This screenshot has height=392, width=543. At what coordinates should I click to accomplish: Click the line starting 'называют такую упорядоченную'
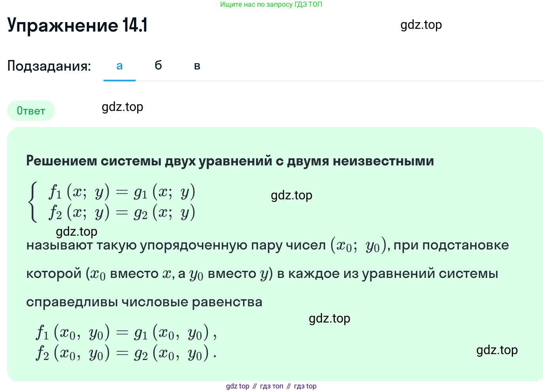(268, 246)
